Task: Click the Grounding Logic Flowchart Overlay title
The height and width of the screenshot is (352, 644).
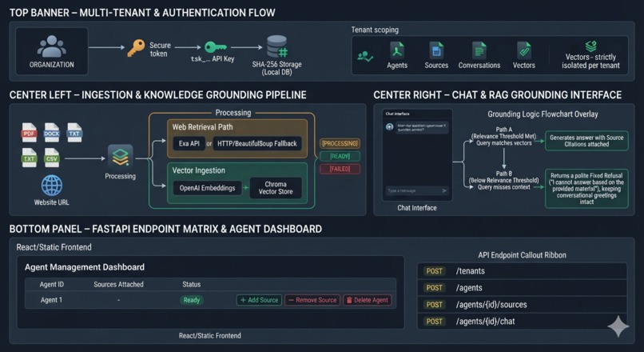Action: [x=543, y=114]
